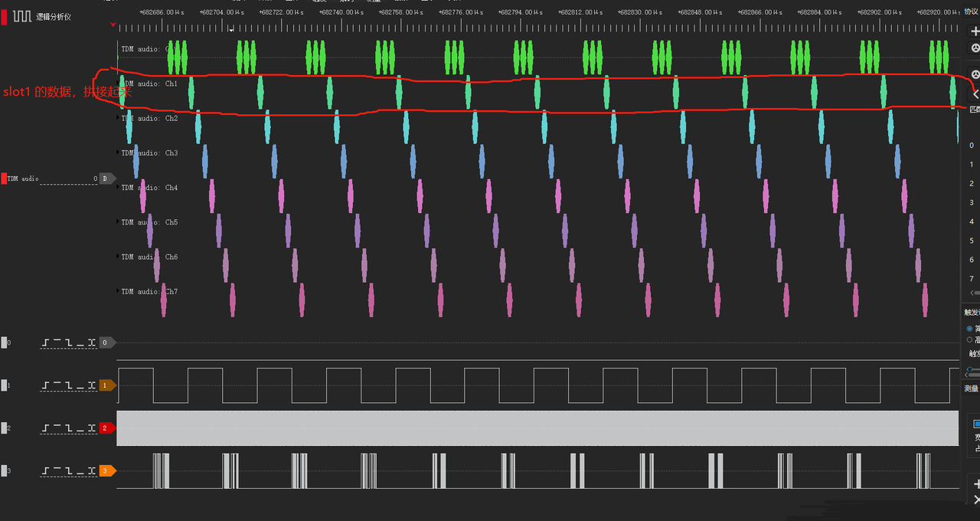Click the D tag of TDM audio decoder
The width and height of the screenshot is (980, 521).
coord(107,179)
